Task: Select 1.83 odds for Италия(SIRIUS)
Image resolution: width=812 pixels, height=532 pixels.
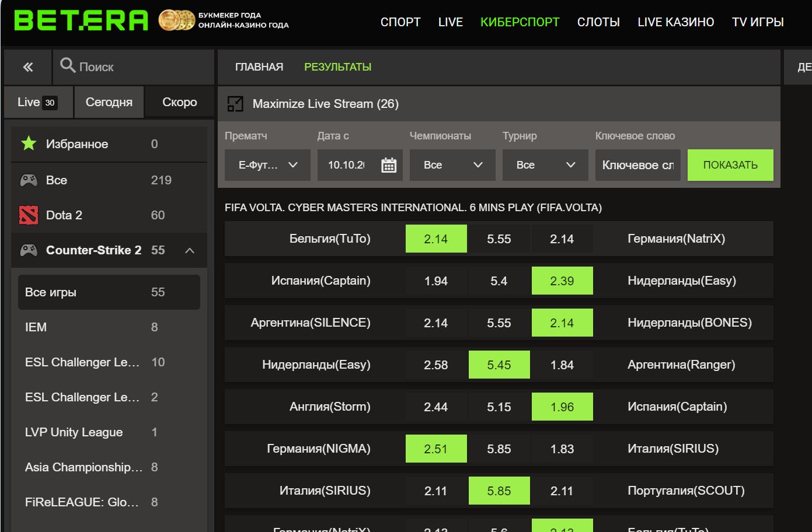Action: 562,449
